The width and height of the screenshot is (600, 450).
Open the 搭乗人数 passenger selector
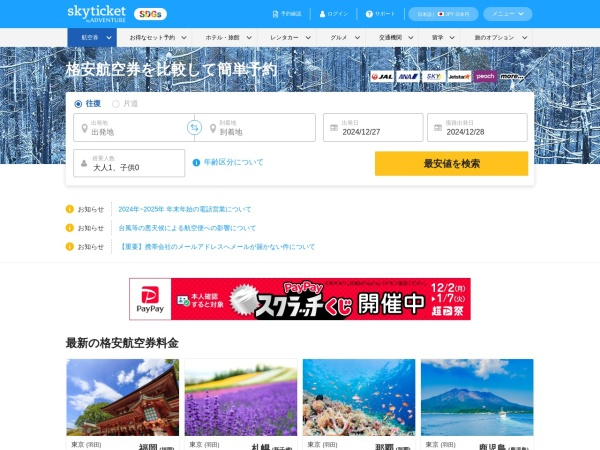pyautogui.click(x=129, y=163)
